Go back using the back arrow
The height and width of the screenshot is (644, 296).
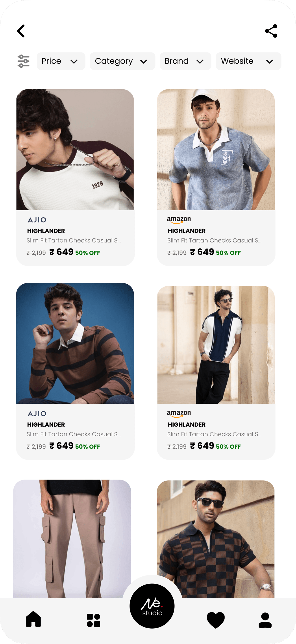[x=21, y=31]
